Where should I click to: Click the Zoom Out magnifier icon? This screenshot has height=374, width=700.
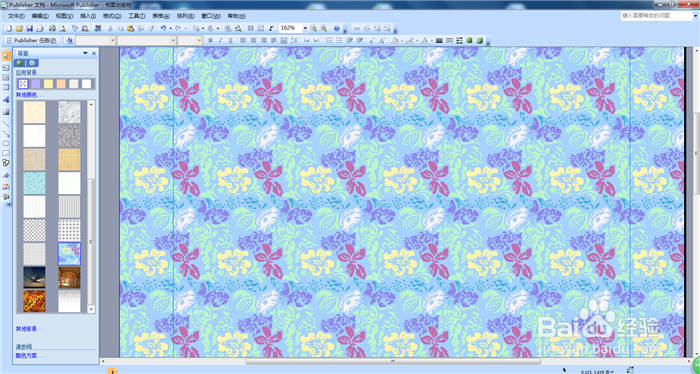point(314,28)
